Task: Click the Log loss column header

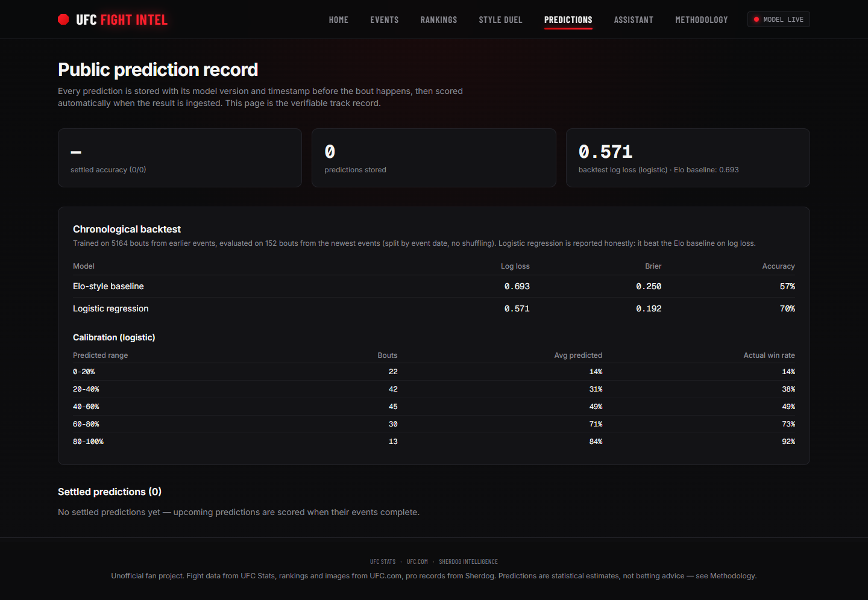Action: click(x=515, y=266)
